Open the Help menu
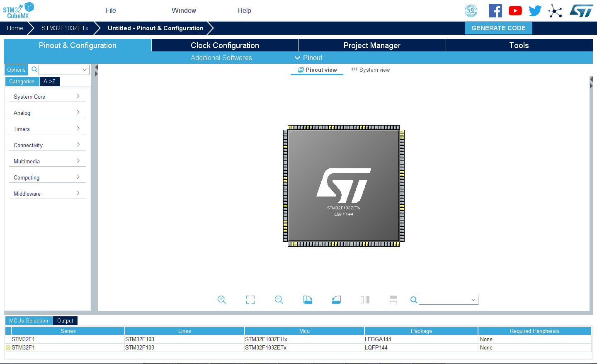 click(x=244, y=10)
